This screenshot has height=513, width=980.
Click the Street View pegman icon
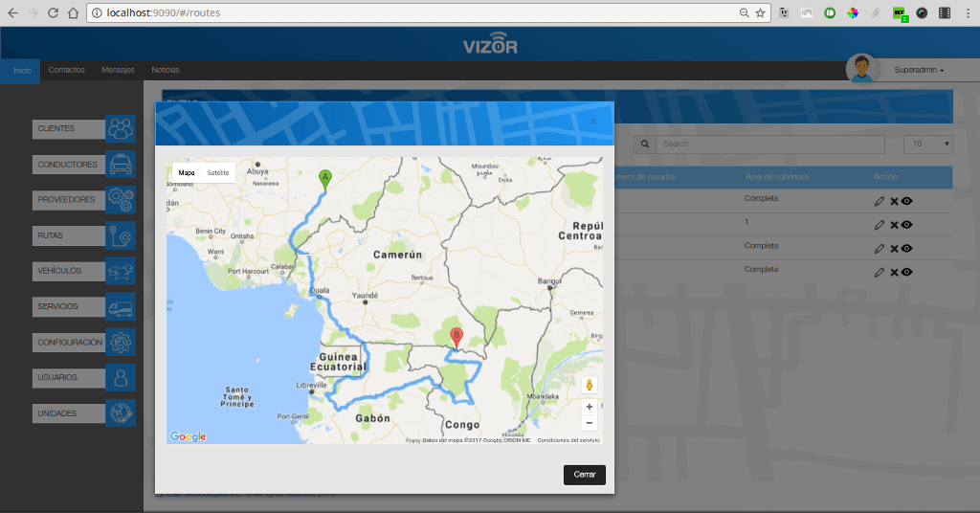click(589, 386)
